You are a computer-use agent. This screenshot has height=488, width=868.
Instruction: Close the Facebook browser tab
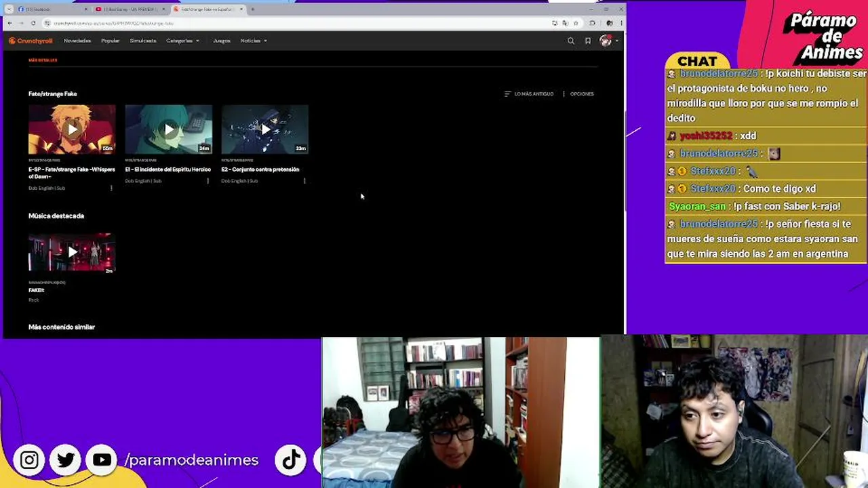tap(86, 9)
